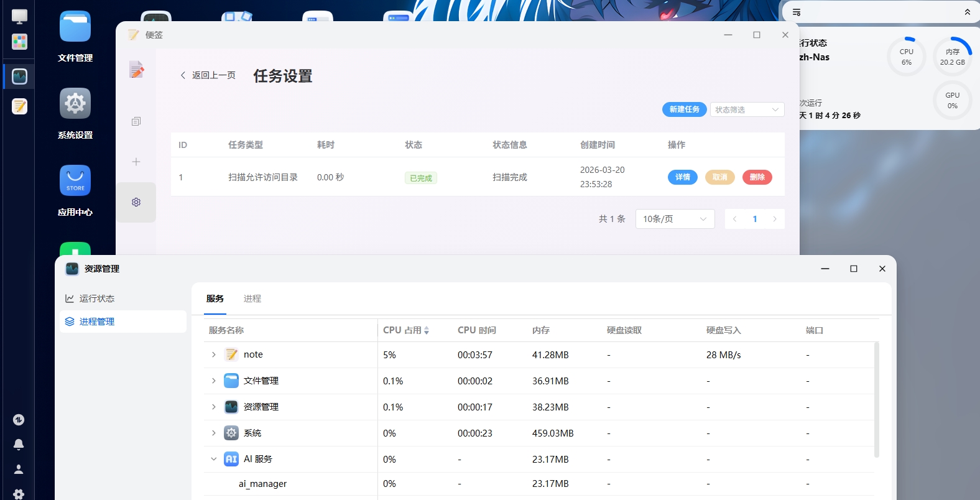Screen dimensions: 980x500
Task: Open the widget panel list menu icon
Action: [x=797, y=12]
